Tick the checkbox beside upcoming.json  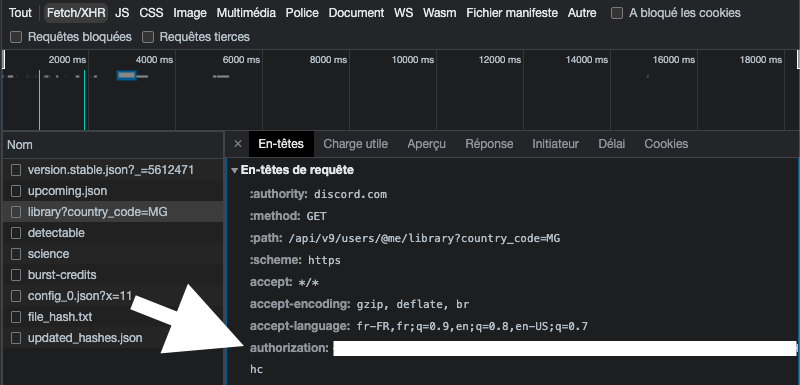[16, 191]
